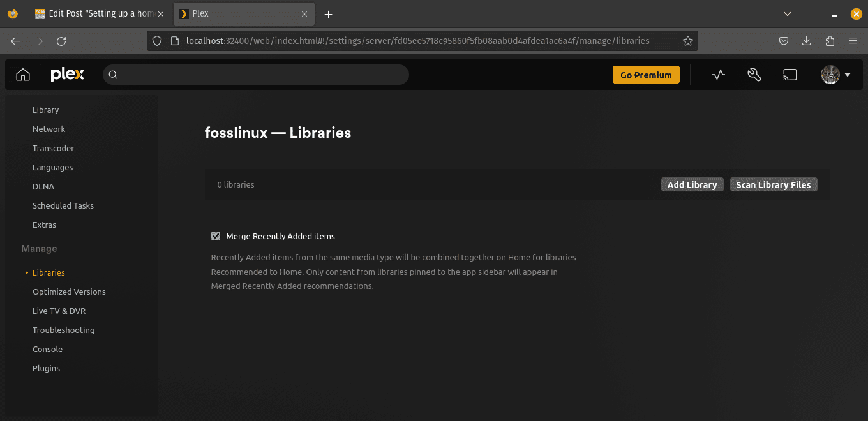Click the Go Premium button

646,75
